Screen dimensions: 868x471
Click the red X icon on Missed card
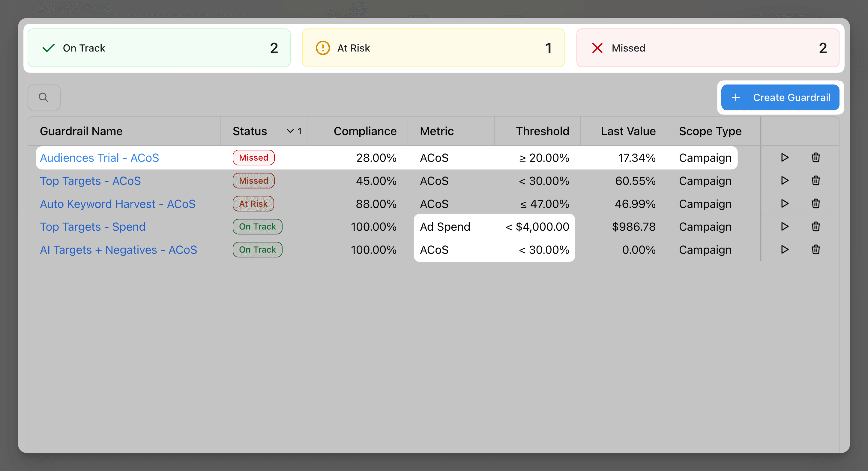(597, 48)
